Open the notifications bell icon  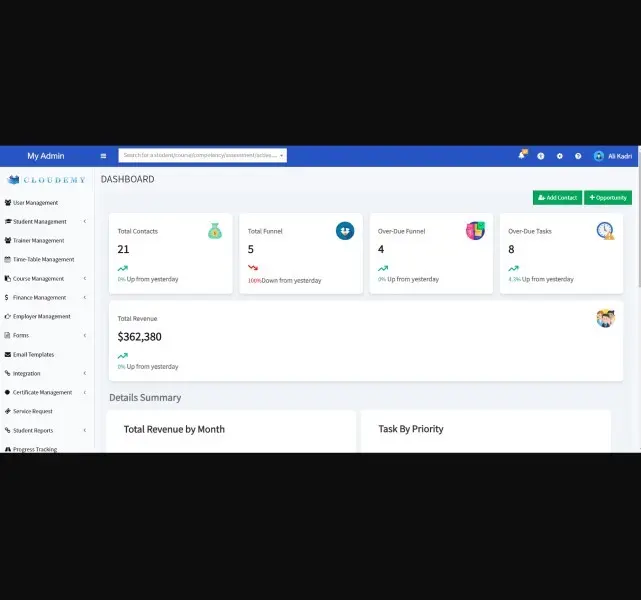point(522,155)
